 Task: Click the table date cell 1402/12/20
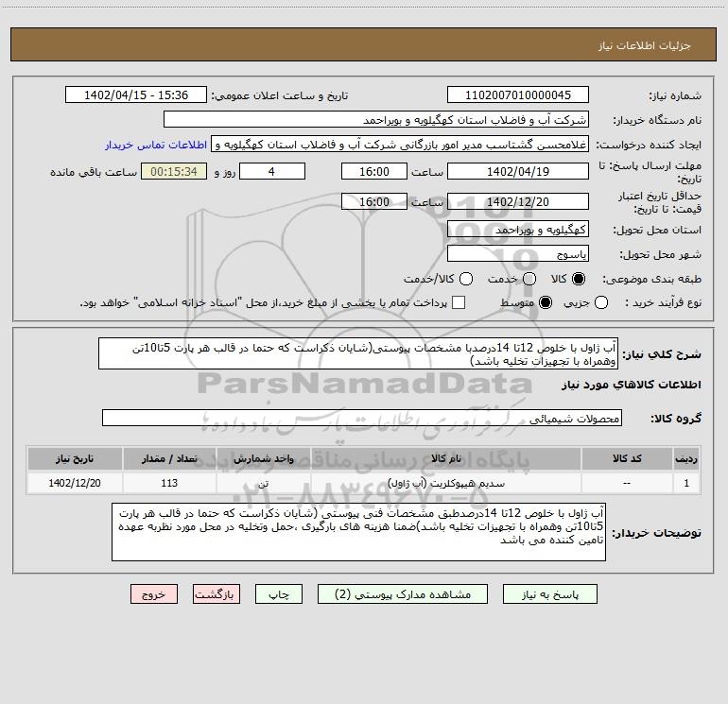(75, 483)
